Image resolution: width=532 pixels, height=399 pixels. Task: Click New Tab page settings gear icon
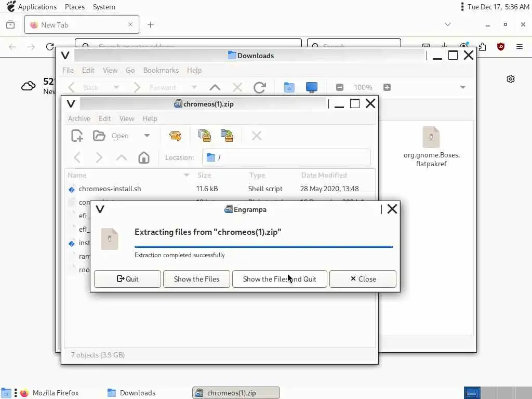511,79
